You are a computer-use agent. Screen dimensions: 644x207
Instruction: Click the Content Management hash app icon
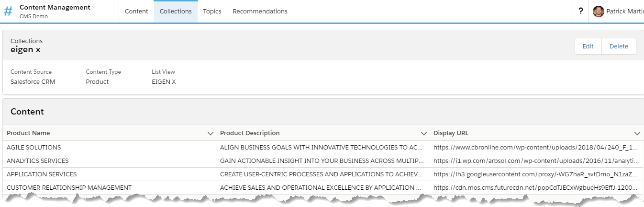click(8, 11)
